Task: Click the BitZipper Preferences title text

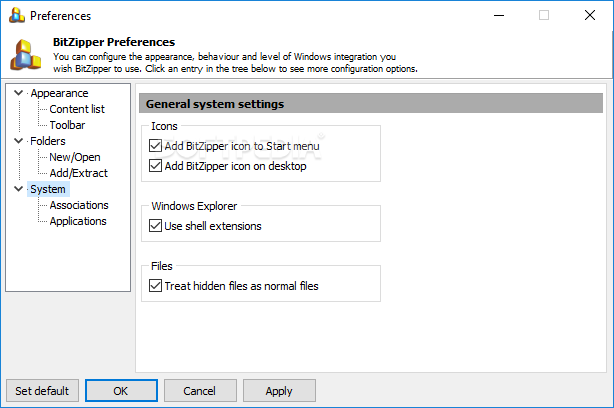Action: tap(114, 42)
